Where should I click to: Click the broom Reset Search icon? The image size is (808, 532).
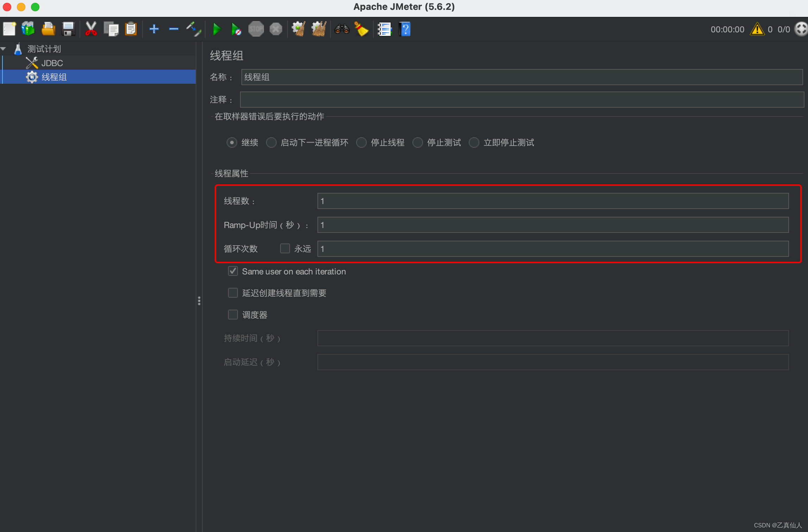361,29
